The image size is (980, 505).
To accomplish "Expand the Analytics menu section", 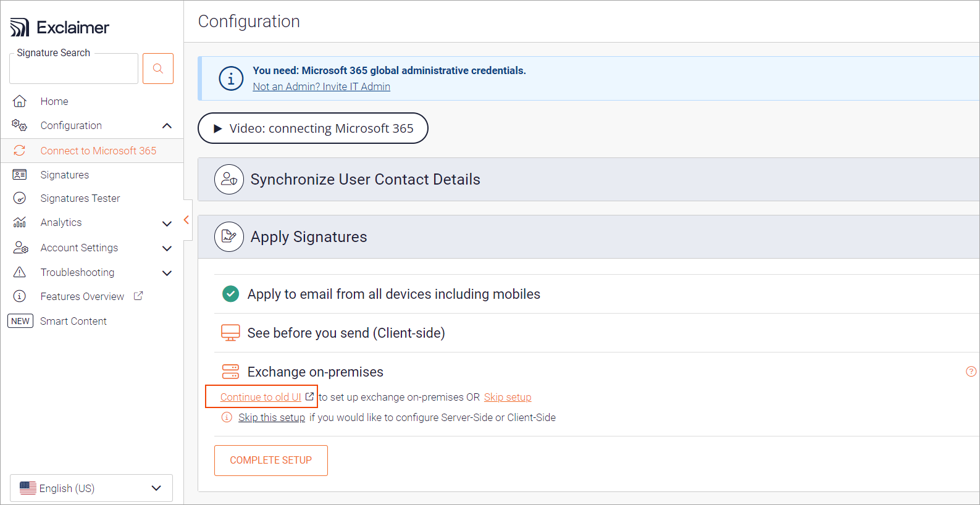I will tap(167, 223).
